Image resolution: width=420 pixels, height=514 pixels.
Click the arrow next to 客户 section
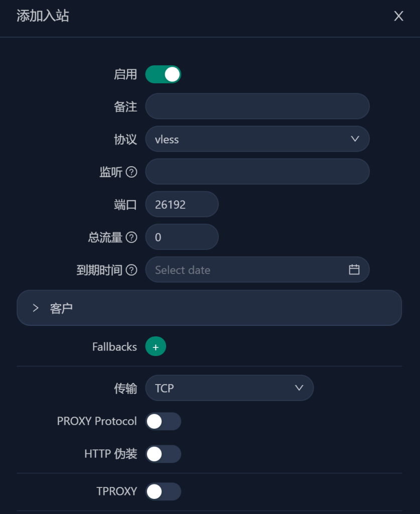35,308
